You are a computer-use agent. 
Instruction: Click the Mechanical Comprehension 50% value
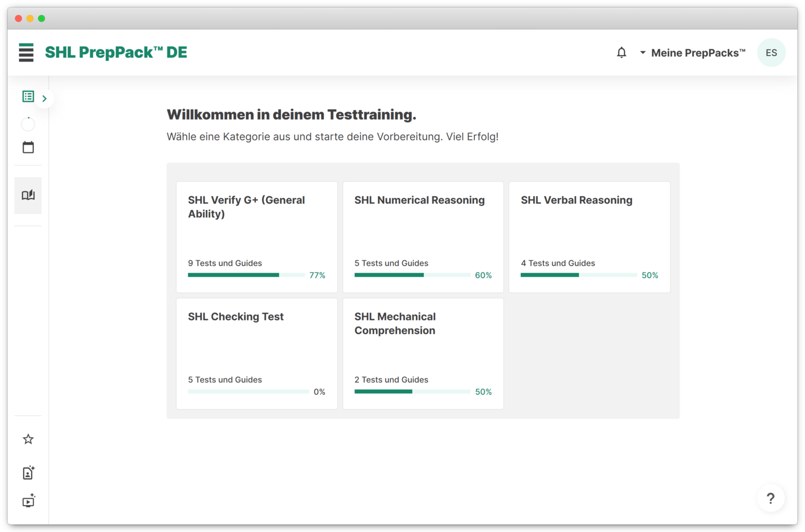tap(483, 392)
